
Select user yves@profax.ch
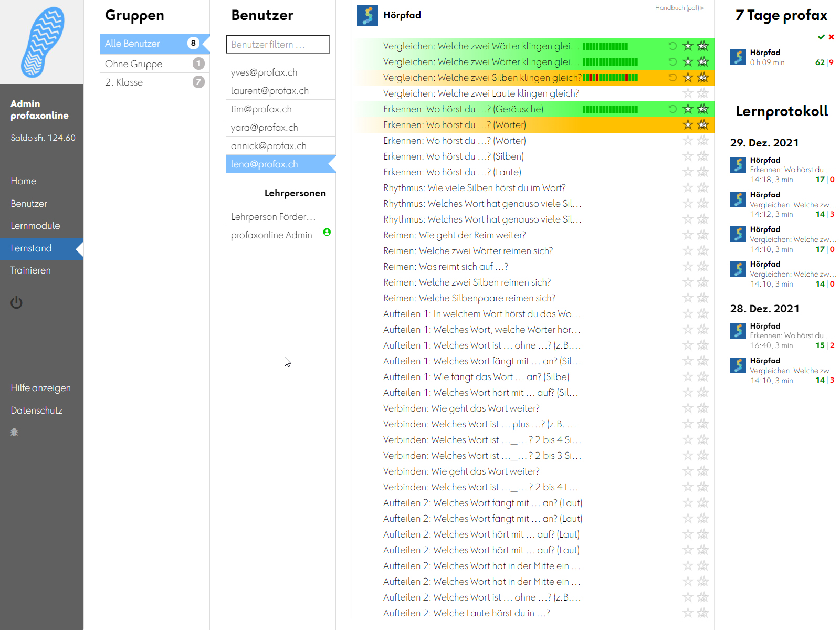coord(280,72)
